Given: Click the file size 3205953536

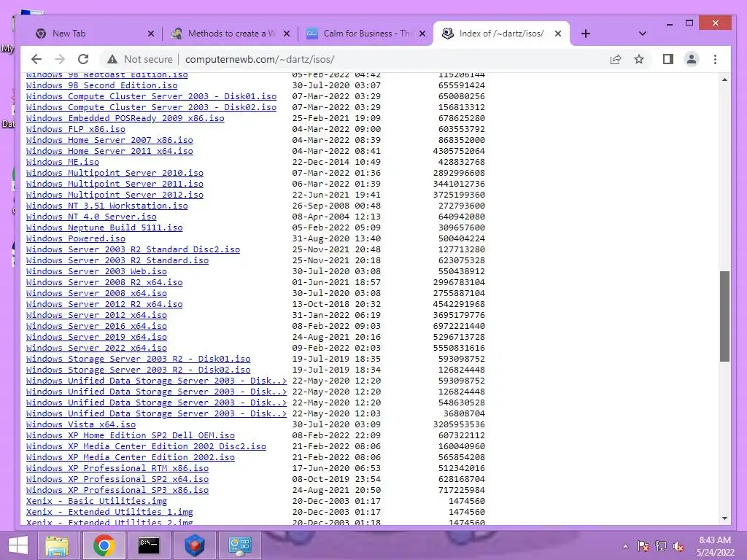Looking at the screenshot, I should pyautogui.click(x=460, y=425).
